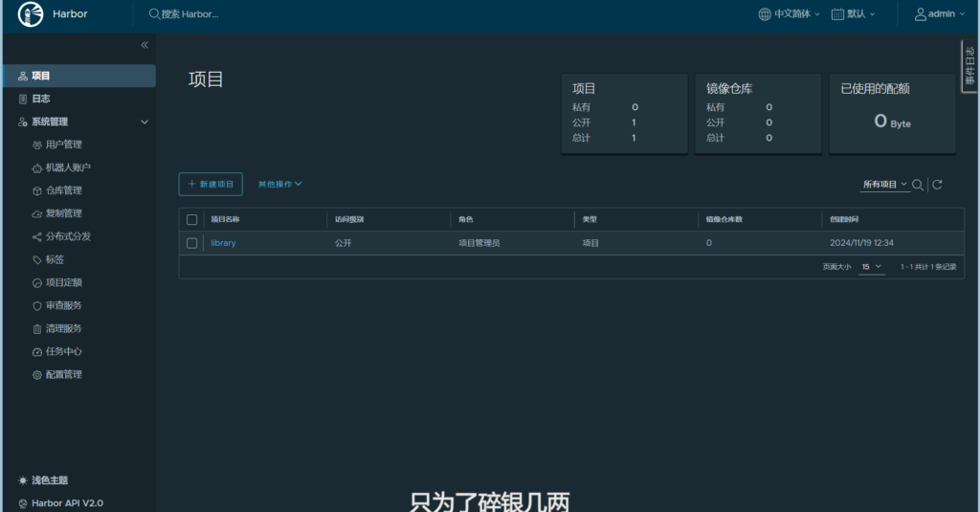Open 用户管理 in the sidebar

point(63,145)
